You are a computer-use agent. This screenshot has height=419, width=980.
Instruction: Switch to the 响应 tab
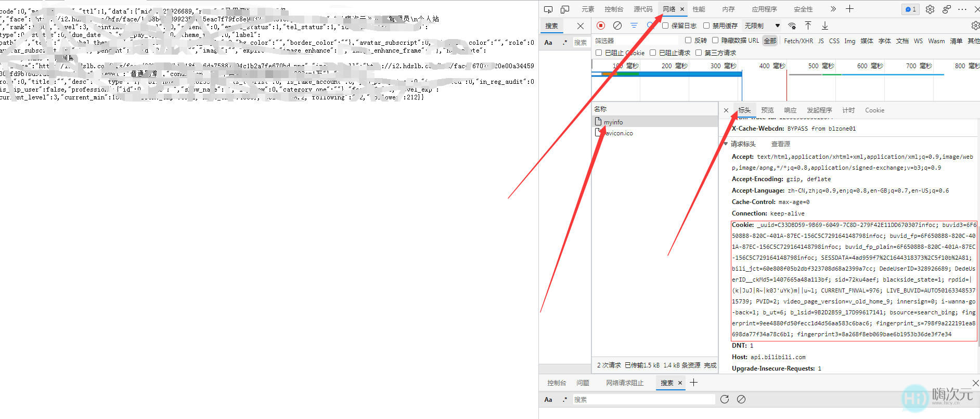[x=790, y=110]
